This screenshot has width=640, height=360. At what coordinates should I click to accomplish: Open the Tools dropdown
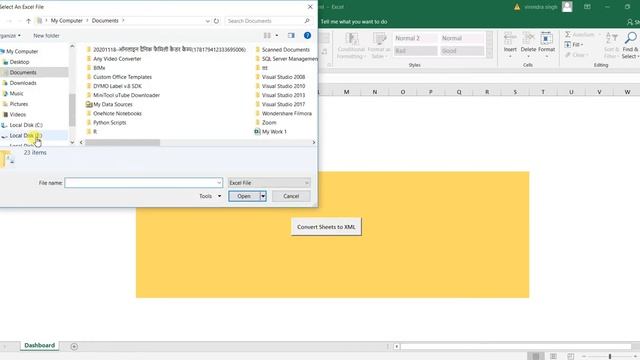(x=210, y=196)
